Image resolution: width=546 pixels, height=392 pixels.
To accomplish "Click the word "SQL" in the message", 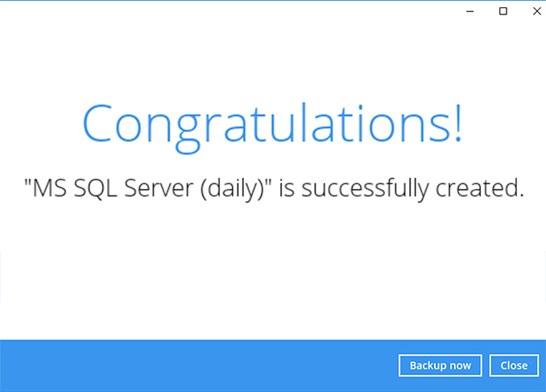I will [89, 189].
